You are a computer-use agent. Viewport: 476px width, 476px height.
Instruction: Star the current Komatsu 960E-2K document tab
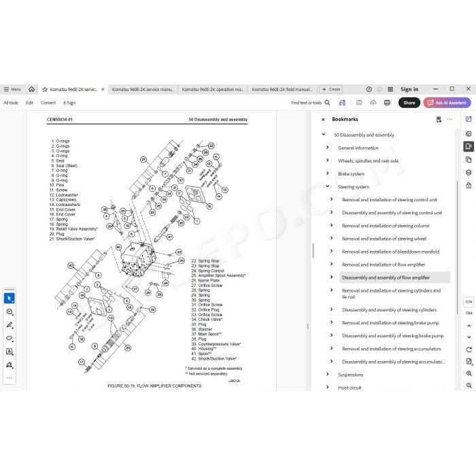coord(45,89)
